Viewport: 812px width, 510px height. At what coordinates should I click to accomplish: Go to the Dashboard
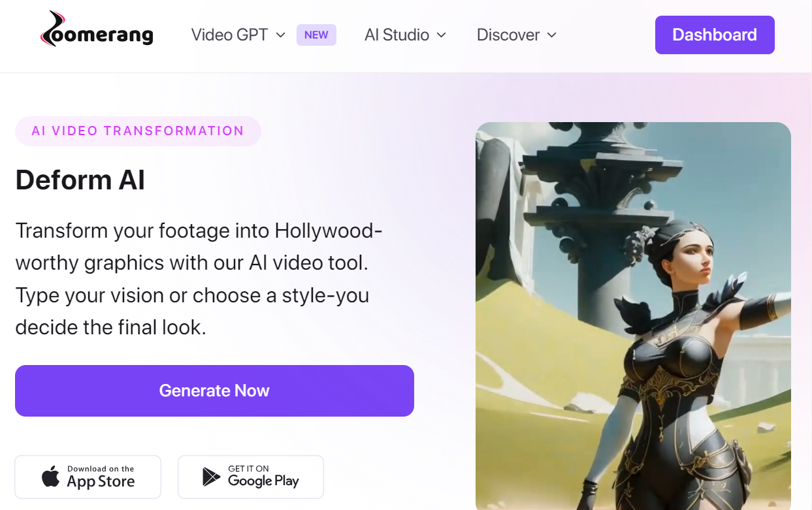pyautogui.click(x=715, y=35)
